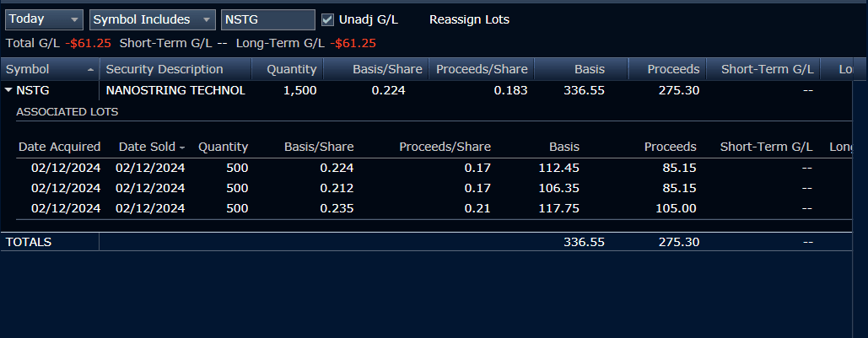The image size is (868, 338).
Task: Click the top Proceeds/Share column header
Action: click(x=482, y=69)
